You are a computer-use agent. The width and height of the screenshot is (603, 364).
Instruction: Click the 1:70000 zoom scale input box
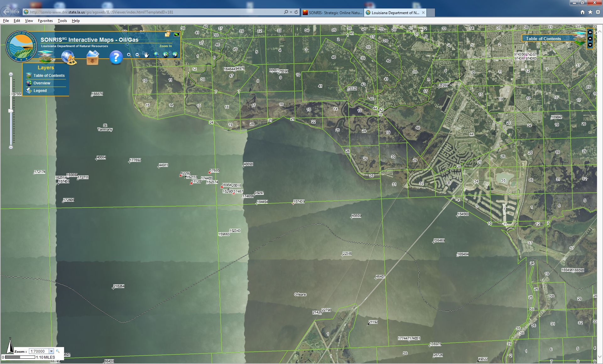[x=39, y=351]
